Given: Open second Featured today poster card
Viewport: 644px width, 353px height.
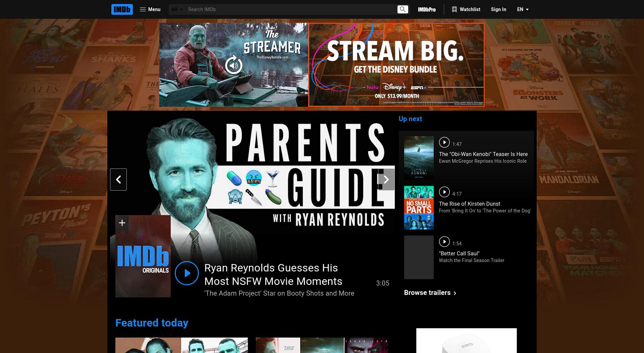Looking at the screenshot, I should coord(322,345).
